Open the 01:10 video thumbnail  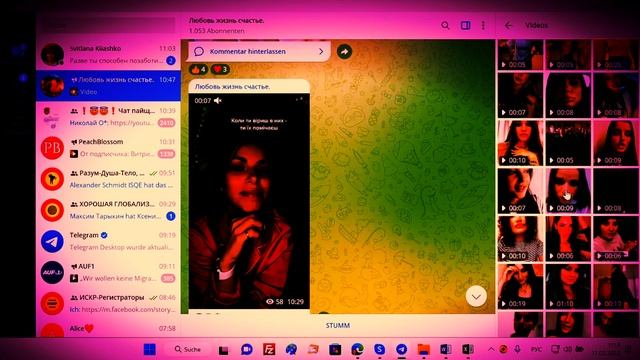click(568, 286)
